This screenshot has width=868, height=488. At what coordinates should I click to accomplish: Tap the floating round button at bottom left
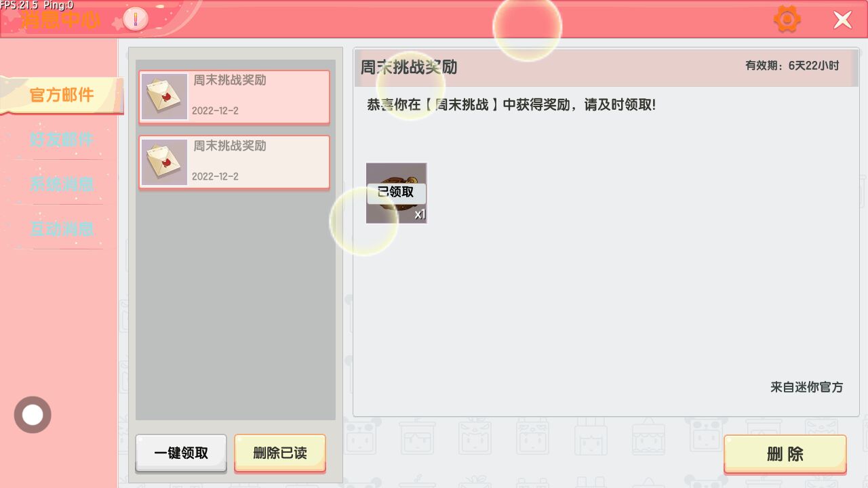[x=33, y=415]
